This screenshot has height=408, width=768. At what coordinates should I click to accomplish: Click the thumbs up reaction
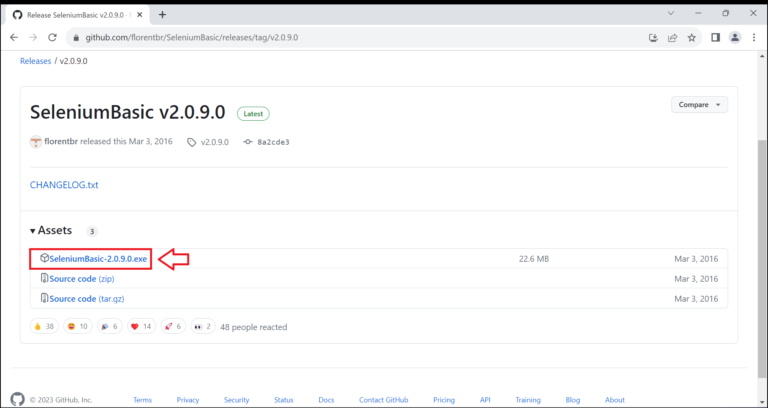coord(43,326)
